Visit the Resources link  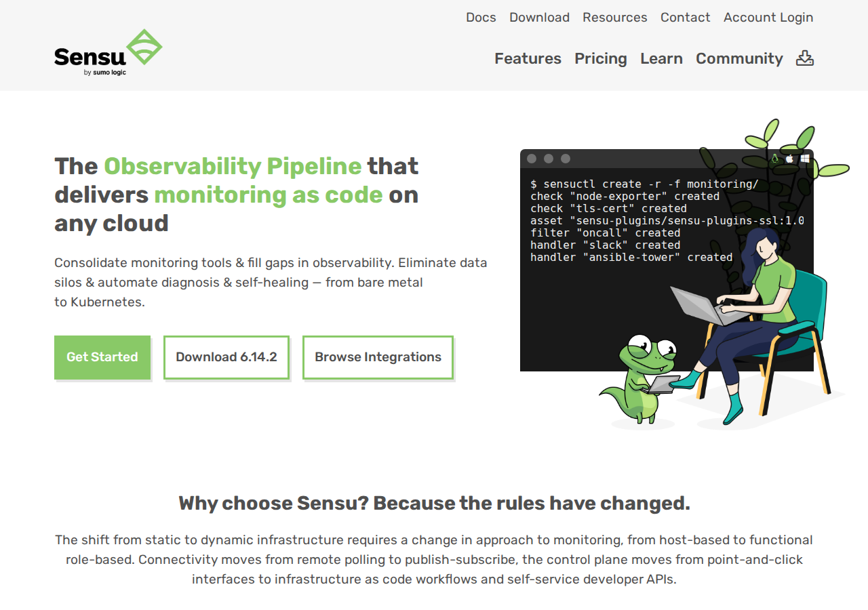(615, 18)
